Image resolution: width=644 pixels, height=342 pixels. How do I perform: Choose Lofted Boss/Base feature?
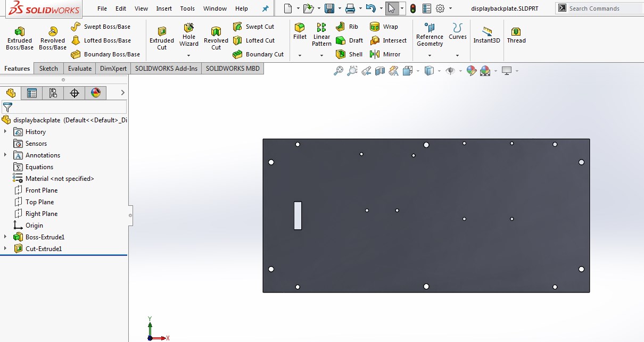pos(101,40)
